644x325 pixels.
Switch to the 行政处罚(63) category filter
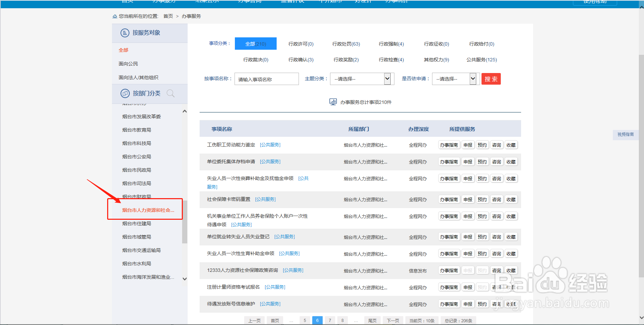coord(346,44)
